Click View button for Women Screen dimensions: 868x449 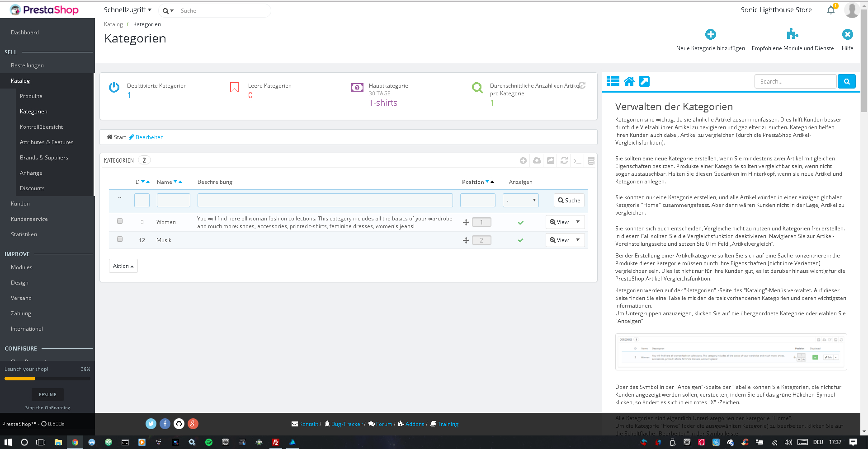(x=559, y=222)
